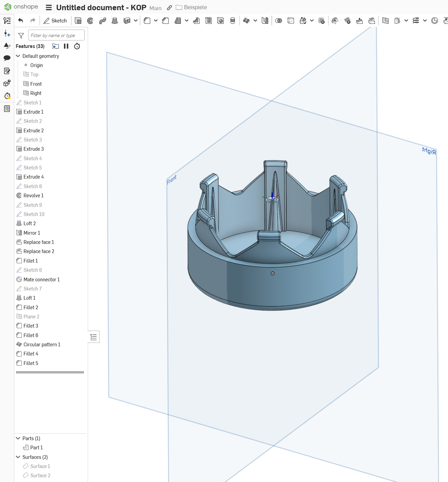Collapse the Surfaces (2) section
The image size is (448, 482).
18,457
